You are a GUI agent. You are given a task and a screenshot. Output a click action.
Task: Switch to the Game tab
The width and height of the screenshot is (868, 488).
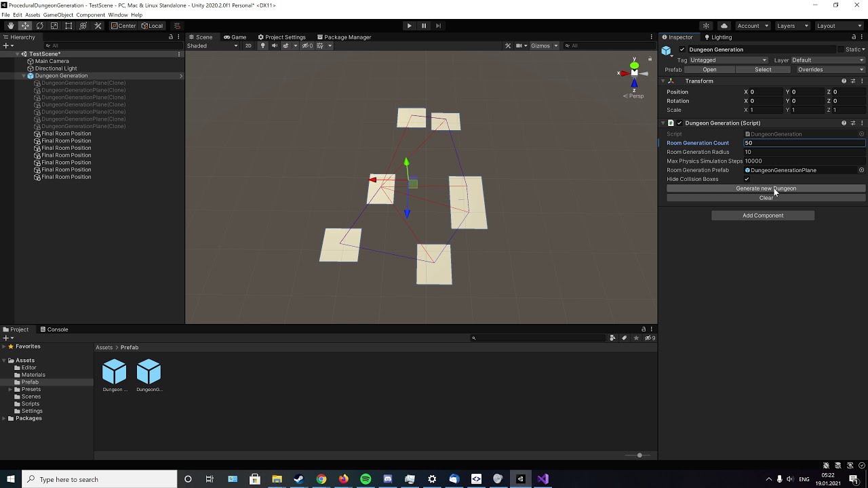pyautogui.click(x=235, y=37)
